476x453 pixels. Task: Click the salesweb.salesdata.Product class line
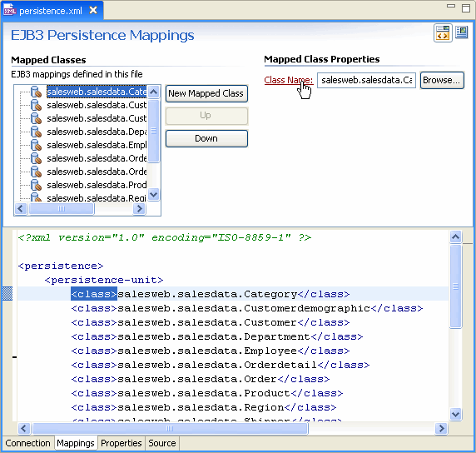[206, 393]
